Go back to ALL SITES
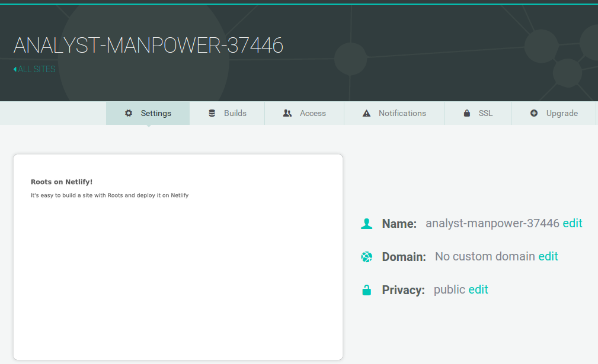This screenshot has width=598, height=364. (35, 69)
